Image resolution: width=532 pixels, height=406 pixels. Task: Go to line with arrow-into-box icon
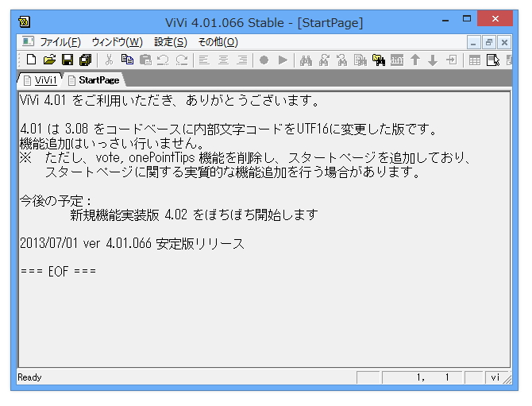click(x=451, y=60)
